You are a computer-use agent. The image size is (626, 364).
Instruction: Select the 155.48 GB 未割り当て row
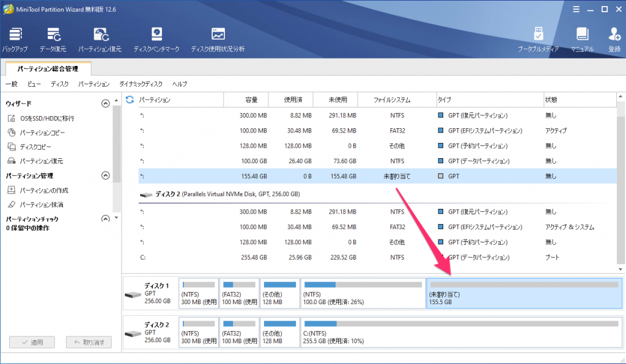377,177
